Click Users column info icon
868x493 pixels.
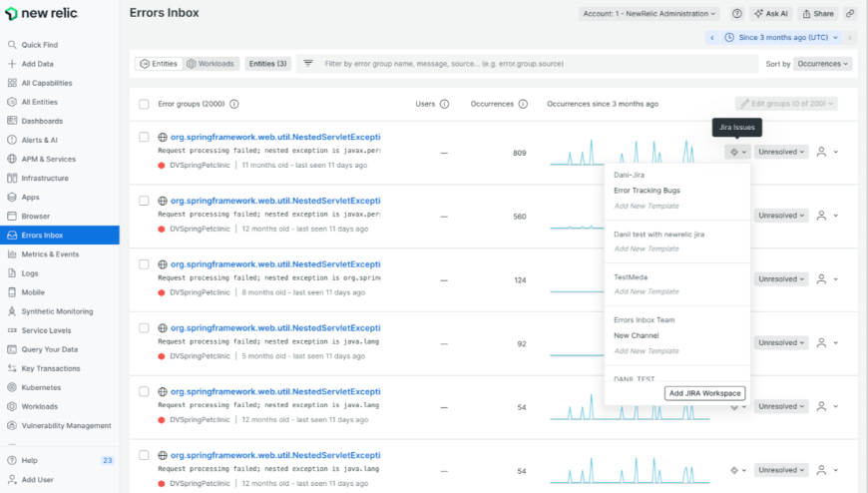(444, 104)
